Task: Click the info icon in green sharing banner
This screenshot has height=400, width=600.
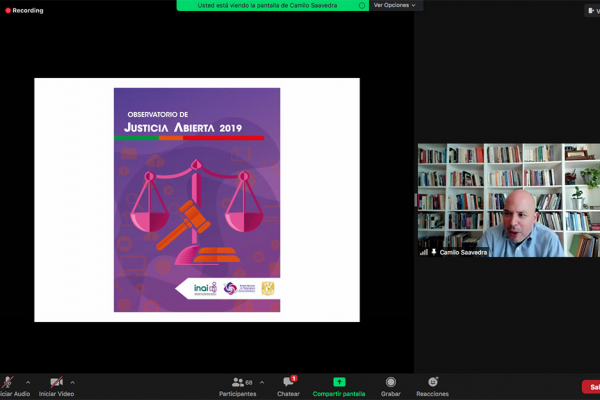Action: [x=362, y=5]
